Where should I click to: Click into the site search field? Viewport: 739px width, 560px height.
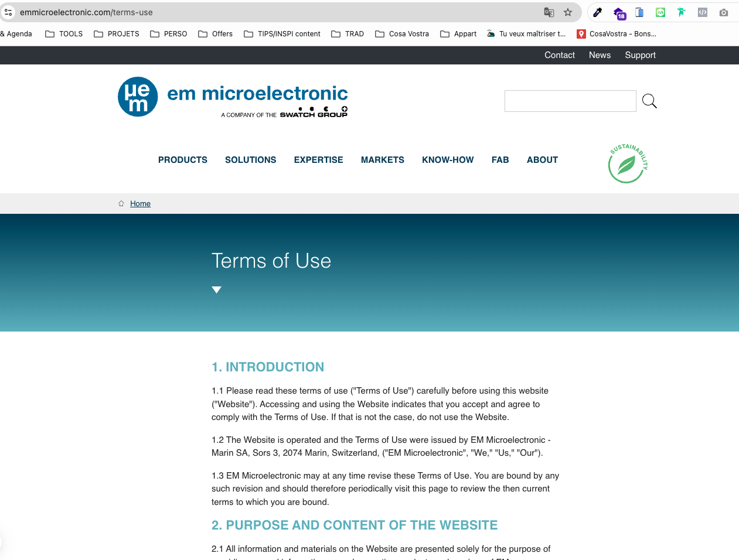[x=570, y=101]
